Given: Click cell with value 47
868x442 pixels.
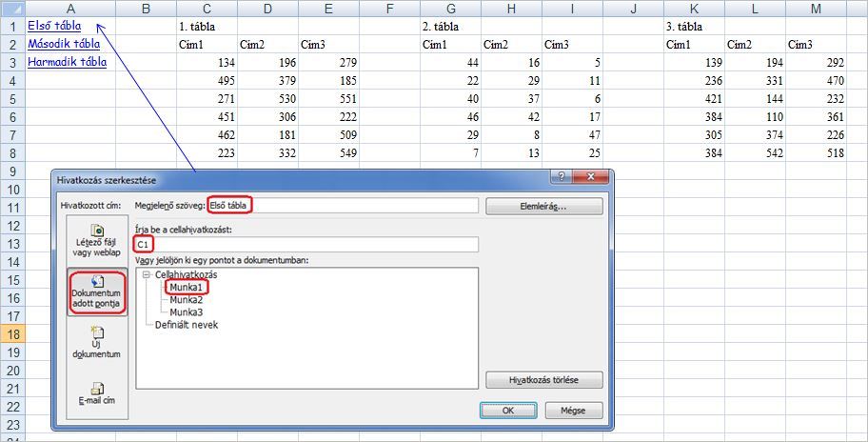Looking at the screenshot, I should pyautogui.click(x=572, y=135).
